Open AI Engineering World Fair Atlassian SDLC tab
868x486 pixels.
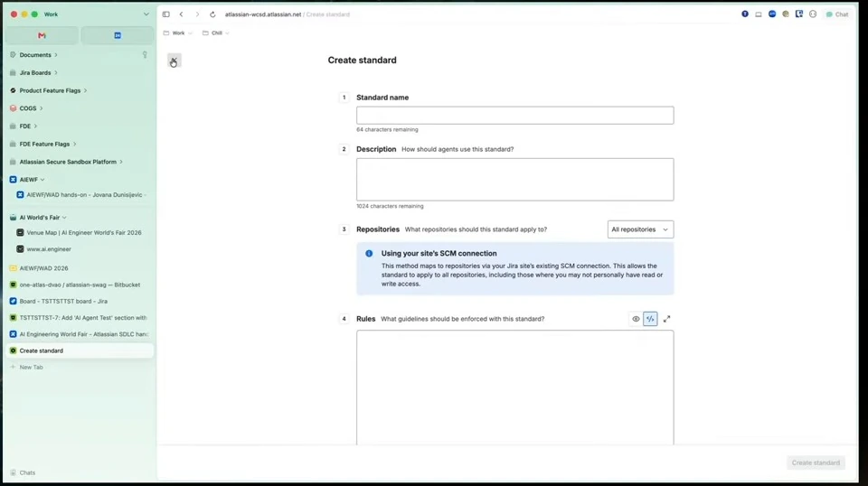click(x=80, y=334)
